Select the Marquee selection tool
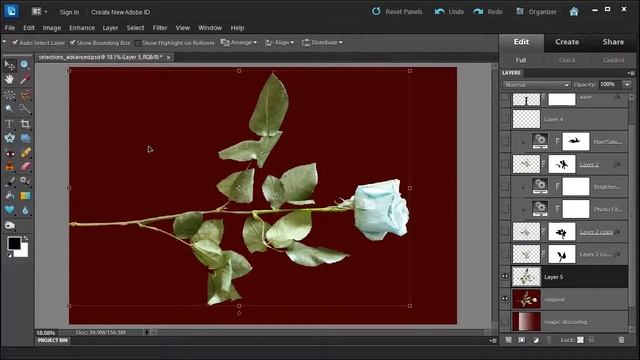 tap(9, 95)
